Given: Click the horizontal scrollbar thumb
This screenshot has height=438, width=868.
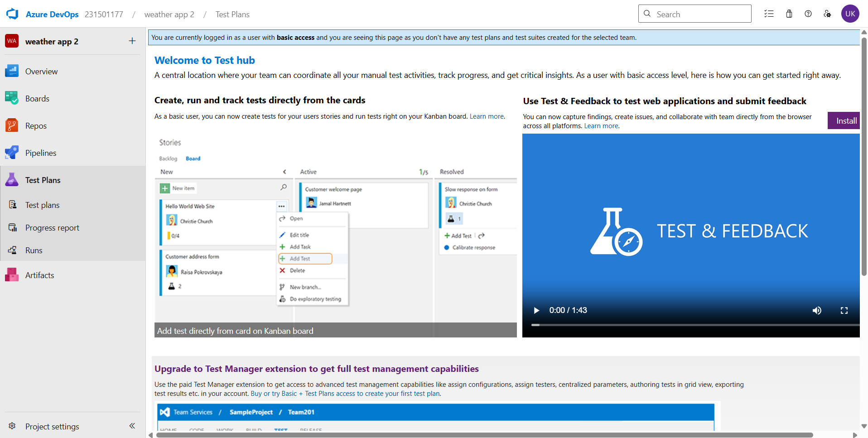Looking at the screenshot, I should coord(484,435).
